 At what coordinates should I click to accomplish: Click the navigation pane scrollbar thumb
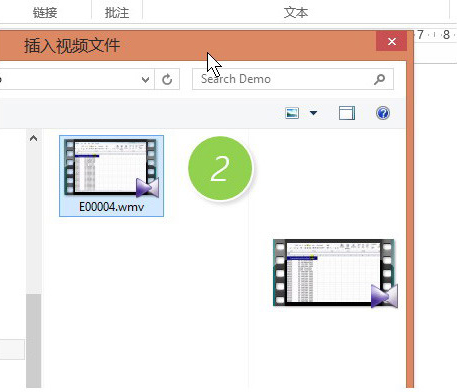click(x=34, y=341)
